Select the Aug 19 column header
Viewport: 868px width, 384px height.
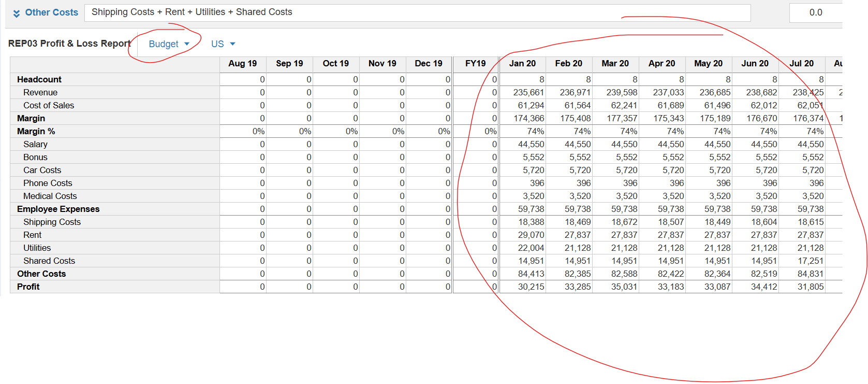(x=243, y=64)
